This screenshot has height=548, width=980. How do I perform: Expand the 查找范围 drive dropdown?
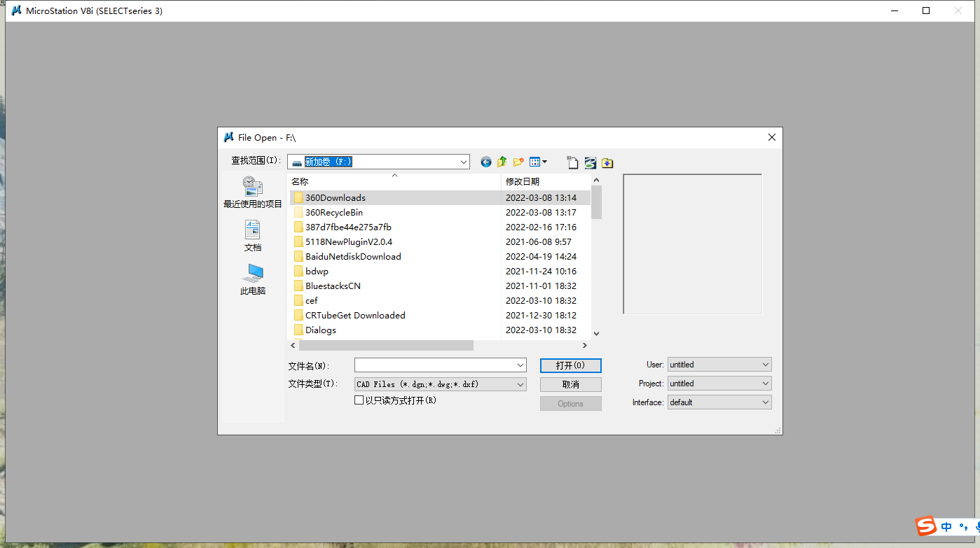click(463, 162)
